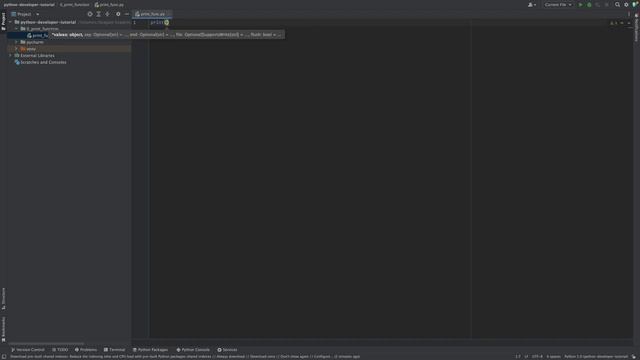Click python-developer-tutorial breadcrumb
Screen dimensions: 640x360
pyautogui.click(x=29, y=4)
